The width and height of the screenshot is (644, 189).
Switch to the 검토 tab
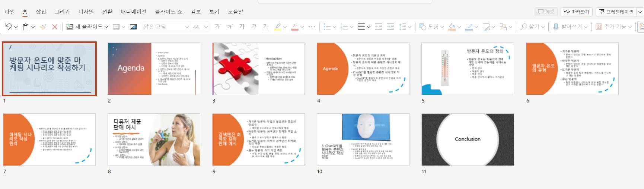(x=196, y=12)
